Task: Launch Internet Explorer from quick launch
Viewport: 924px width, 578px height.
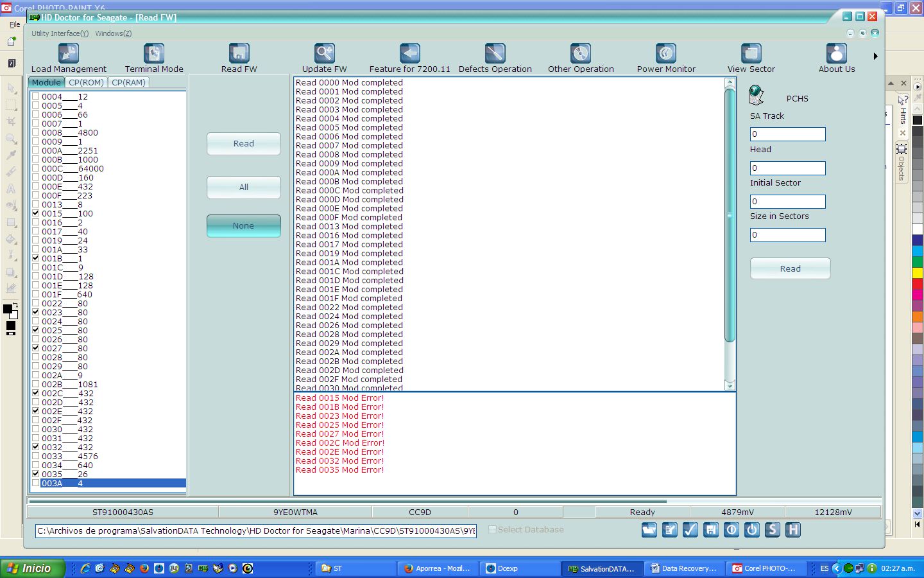Action: click(85, 568)
